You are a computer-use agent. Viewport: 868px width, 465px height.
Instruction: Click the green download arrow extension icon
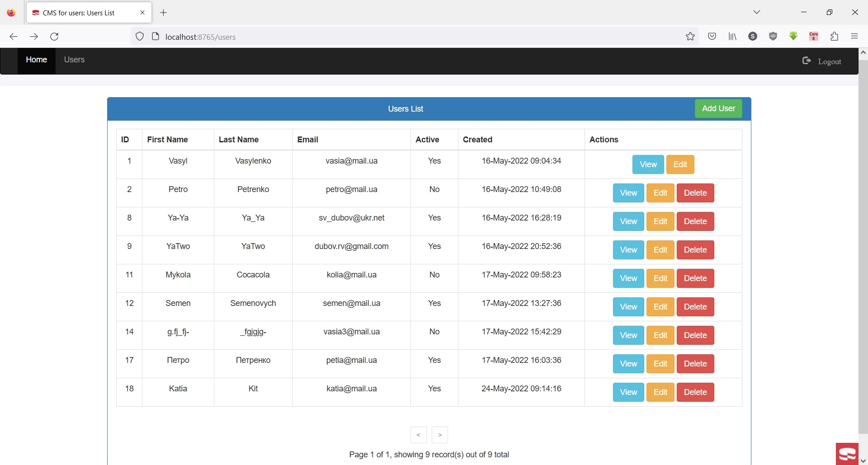793,36
